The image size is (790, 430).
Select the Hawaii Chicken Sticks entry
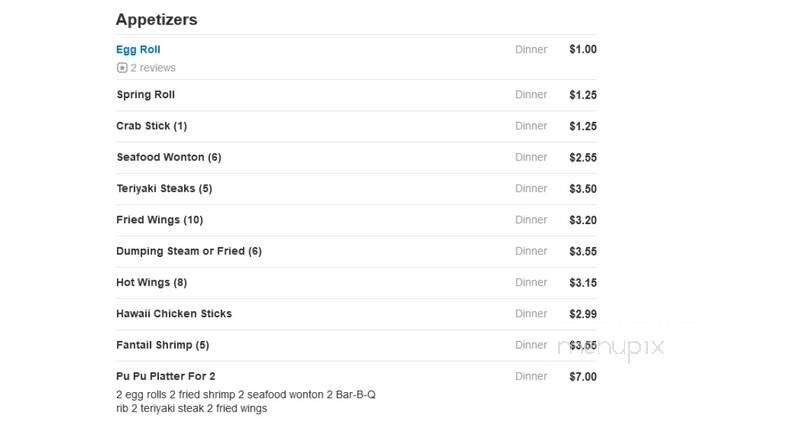point(174,313)
